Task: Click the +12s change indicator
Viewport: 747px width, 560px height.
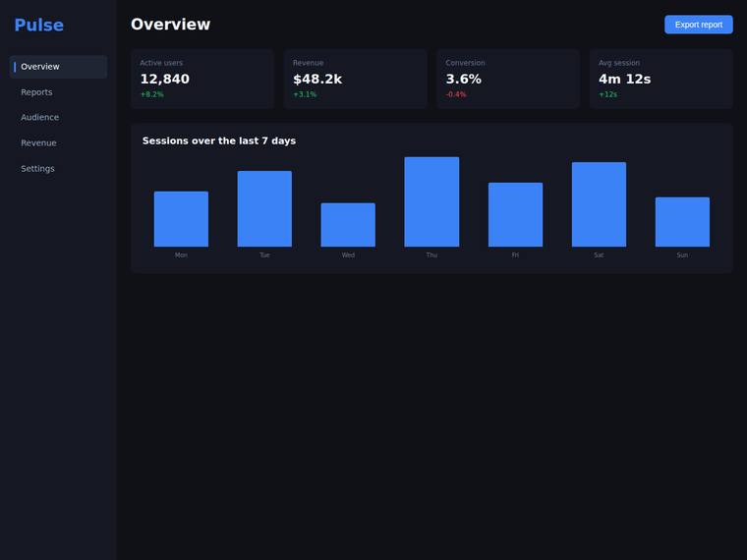Action: 607,94
